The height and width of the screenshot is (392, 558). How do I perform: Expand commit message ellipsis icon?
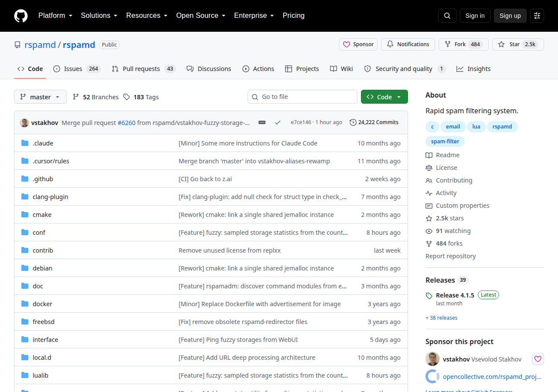pos(262,122)
